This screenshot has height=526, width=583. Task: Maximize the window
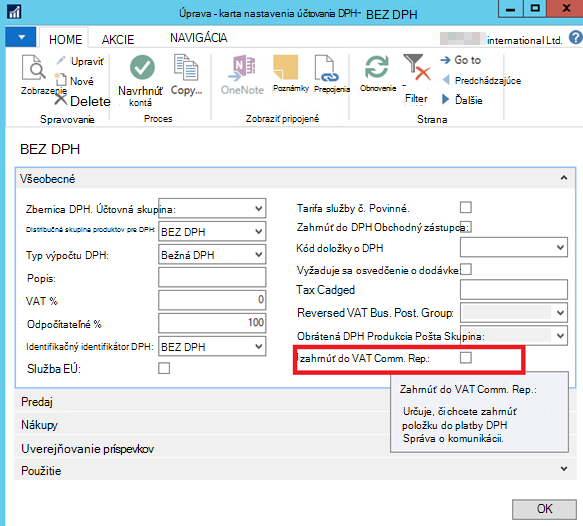pos(535,9)
